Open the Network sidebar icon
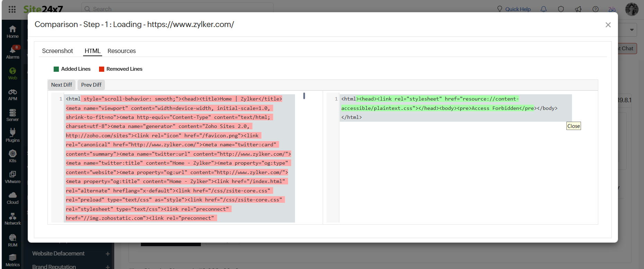The height and width of the screenshot is (269, 644). (x=12, y=218)
